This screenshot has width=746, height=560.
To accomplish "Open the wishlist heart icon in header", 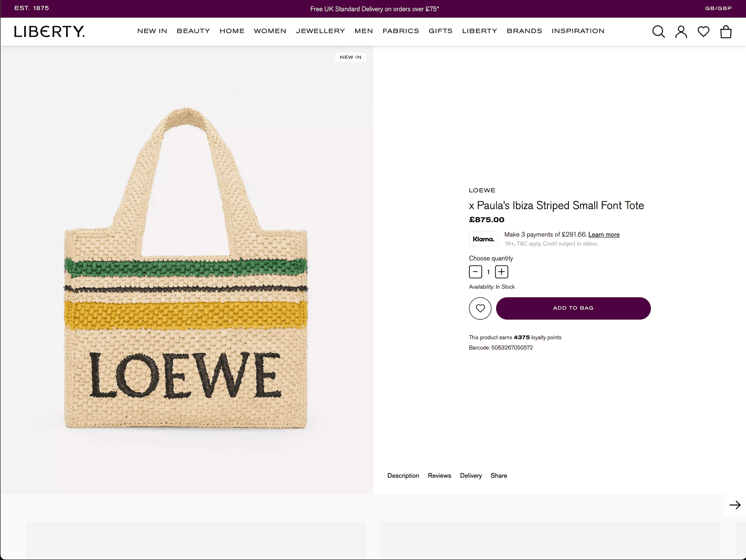I will pos(703,31).
